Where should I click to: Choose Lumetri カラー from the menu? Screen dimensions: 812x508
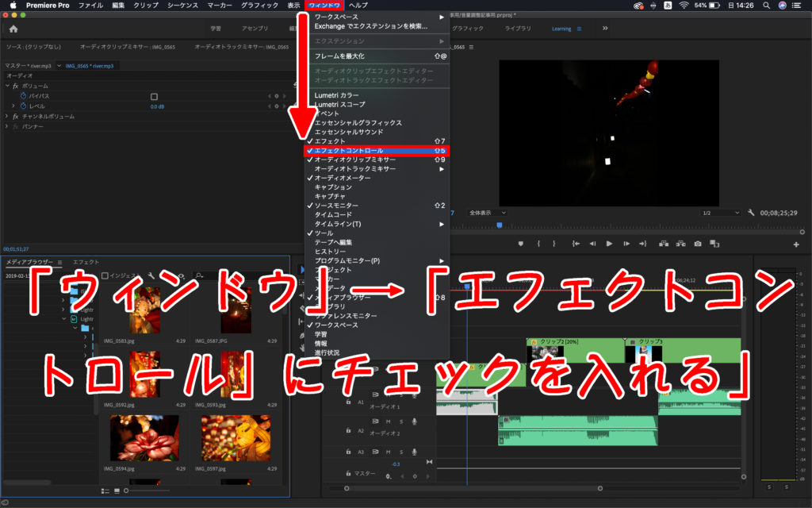click(x=377, y=95)
